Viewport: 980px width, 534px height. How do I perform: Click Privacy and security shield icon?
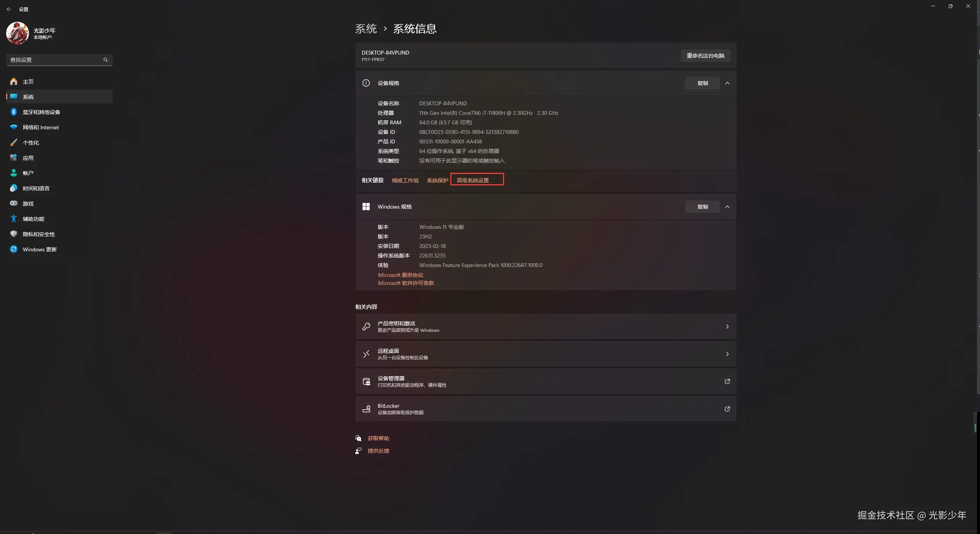click(x=14, y=234)
